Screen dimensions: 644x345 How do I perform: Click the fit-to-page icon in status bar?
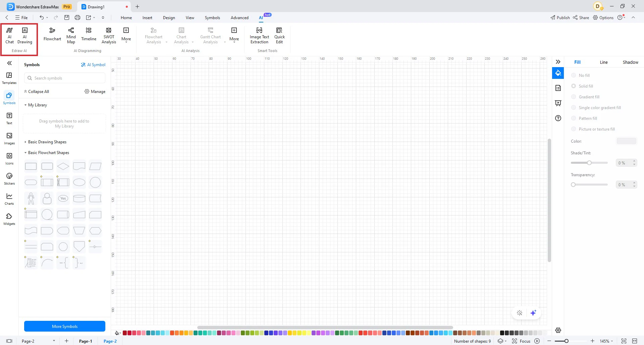tap(624, 341)
